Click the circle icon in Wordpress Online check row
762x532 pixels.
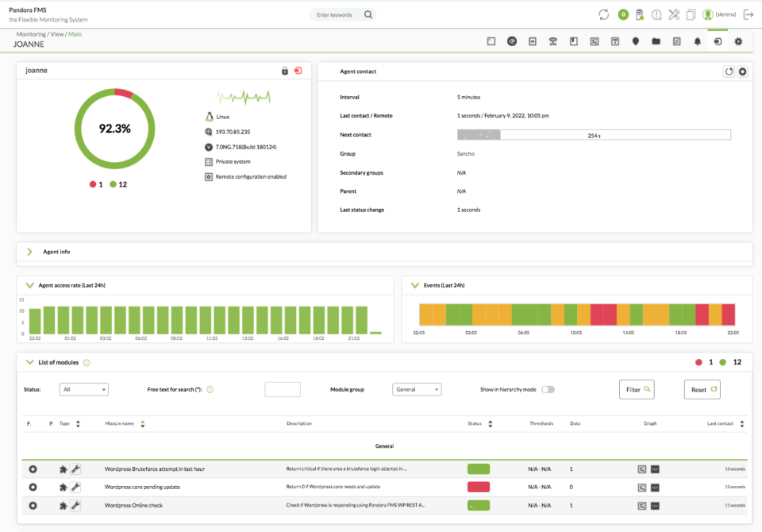click(33, 506)
